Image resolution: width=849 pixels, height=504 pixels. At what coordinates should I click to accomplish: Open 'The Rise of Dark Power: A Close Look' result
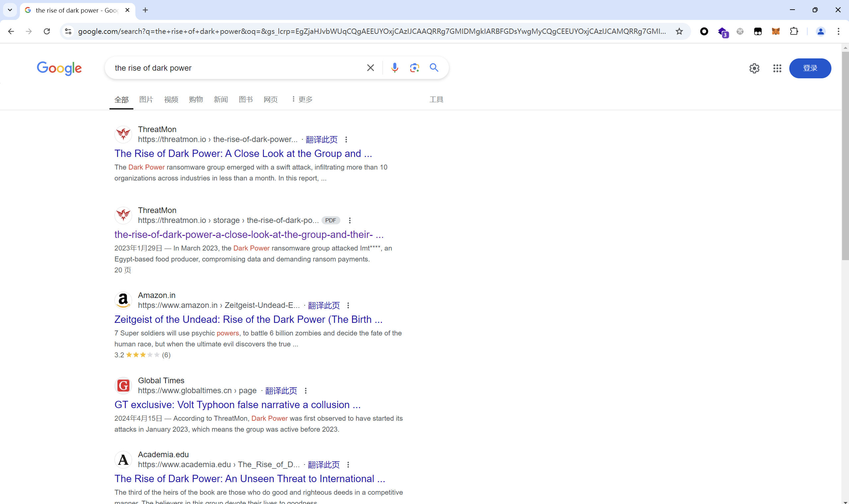tap(243, 154)
